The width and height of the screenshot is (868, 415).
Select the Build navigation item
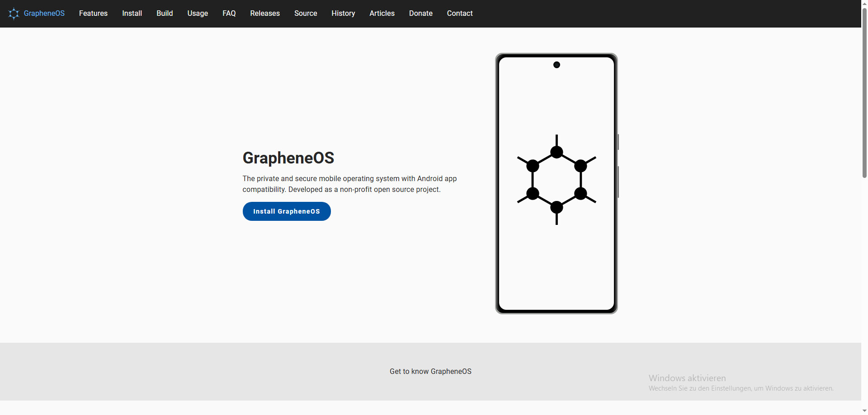pos(165,14)
